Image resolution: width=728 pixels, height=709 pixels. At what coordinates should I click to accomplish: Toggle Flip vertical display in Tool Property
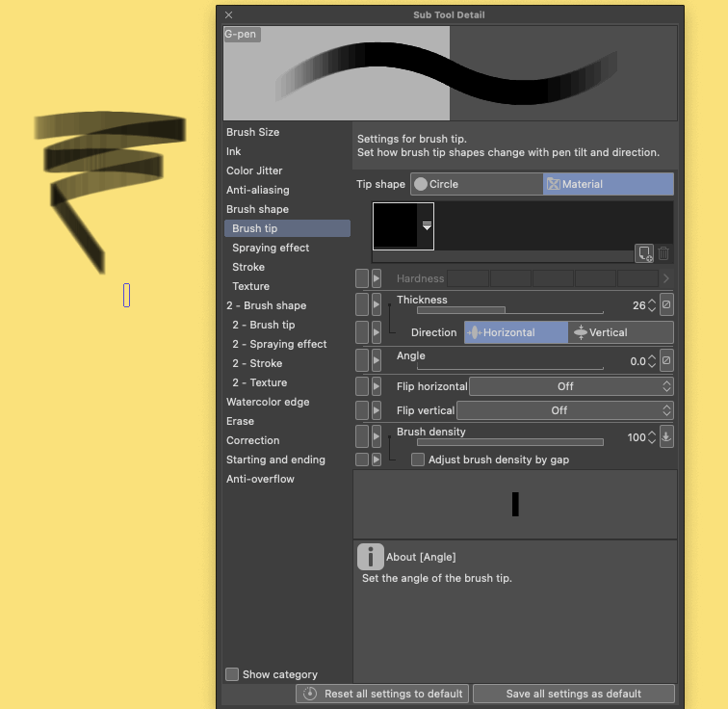point(362,410)
